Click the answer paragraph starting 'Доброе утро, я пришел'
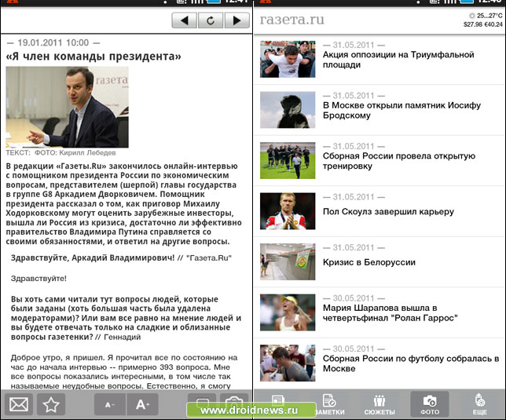506x420 pixels. pyautogui.click(x=124, y=371)
